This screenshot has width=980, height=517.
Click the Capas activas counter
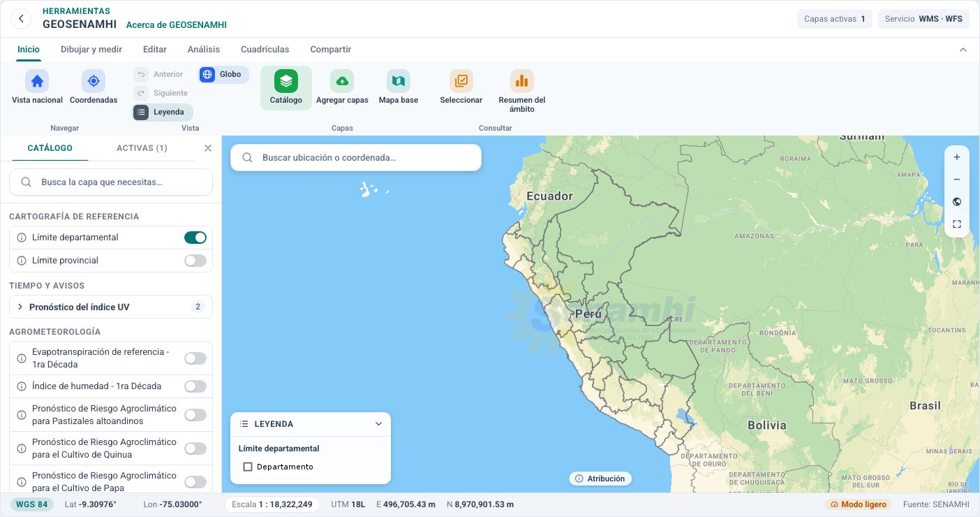pyautogui.click(x=835, y=19)
